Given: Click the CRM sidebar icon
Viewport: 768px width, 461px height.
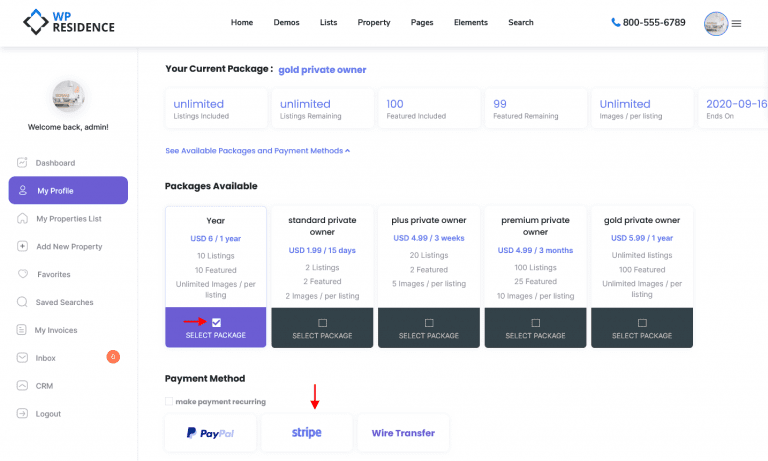Looking at the screenshot, I should coord(22,386).
